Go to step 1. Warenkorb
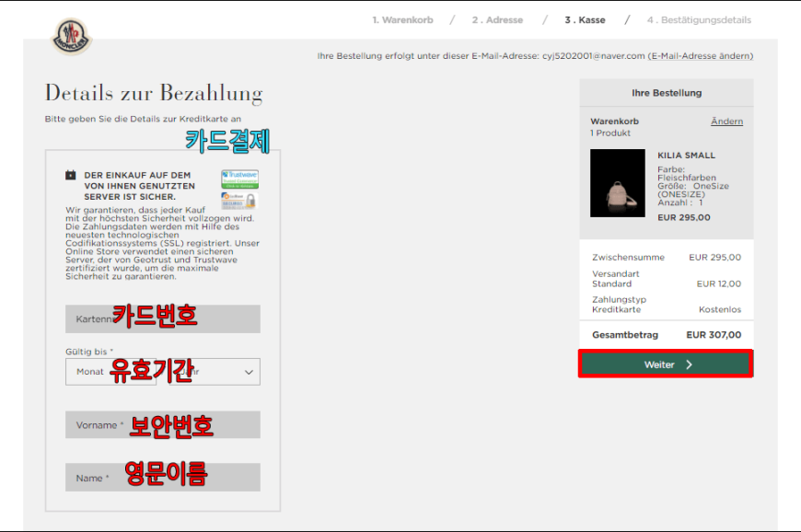The height and width of the screenshot is (532, 801). [x=402, y=20]
